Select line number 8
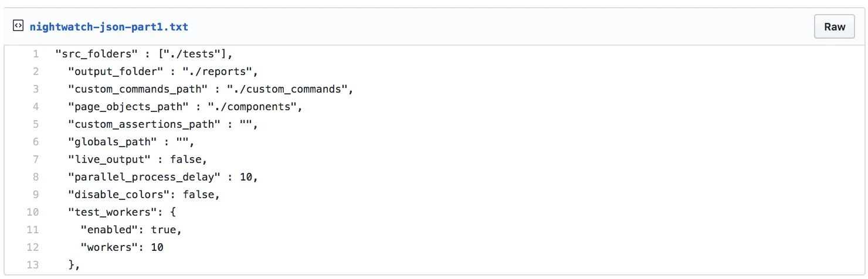The height and width of the screenshot is (279, 868). tap(36, 177)
